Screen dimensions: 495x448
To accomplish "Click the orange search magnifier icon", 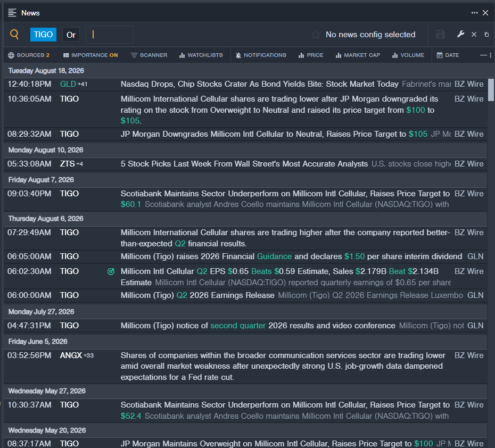I will pos(14,34).
